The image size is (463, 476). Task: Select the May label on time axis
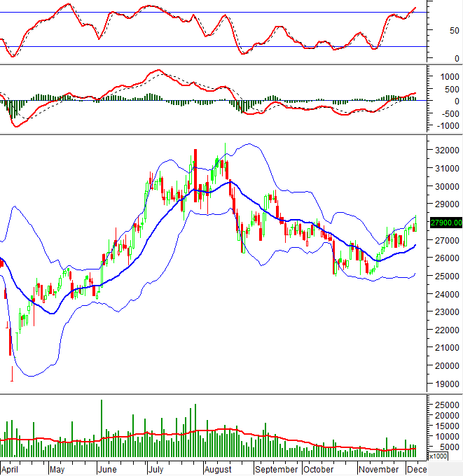(59, 469)
